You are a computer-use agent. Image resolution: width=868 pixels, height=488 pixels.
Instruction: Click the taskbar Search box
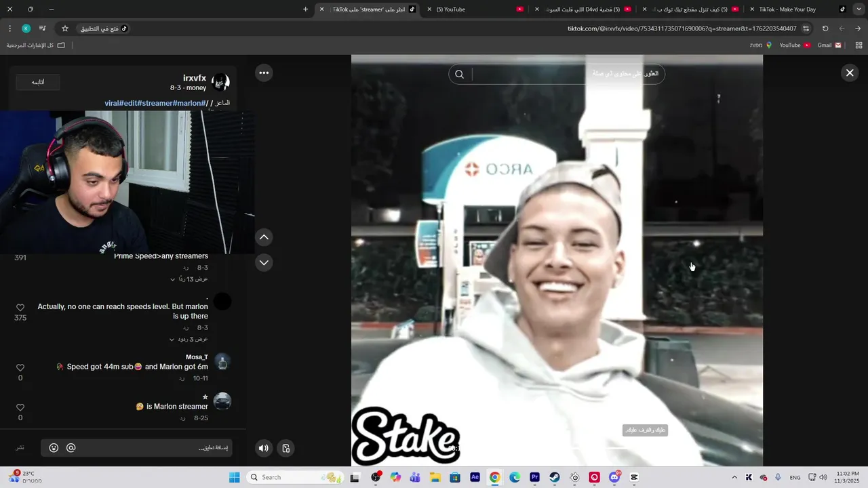[294, 477]
